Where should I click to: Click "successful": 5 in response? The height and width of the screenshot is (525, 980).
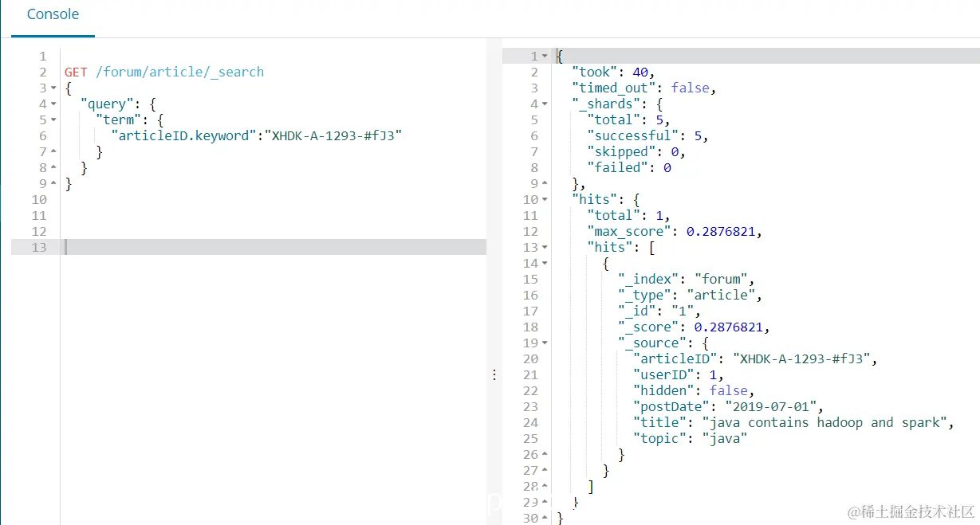point(647,135)
